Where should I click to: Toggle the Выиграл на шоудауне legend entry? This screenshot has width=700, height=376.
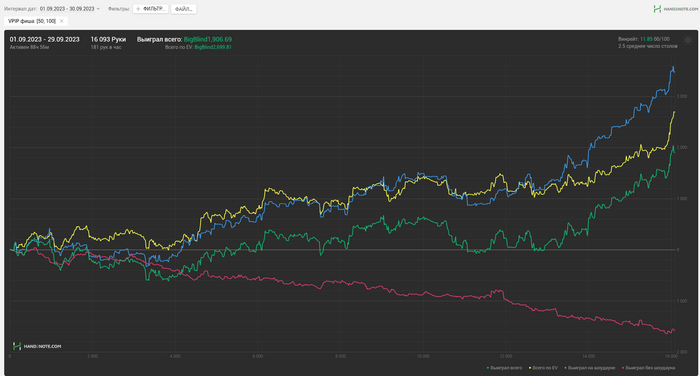(590, 368)
